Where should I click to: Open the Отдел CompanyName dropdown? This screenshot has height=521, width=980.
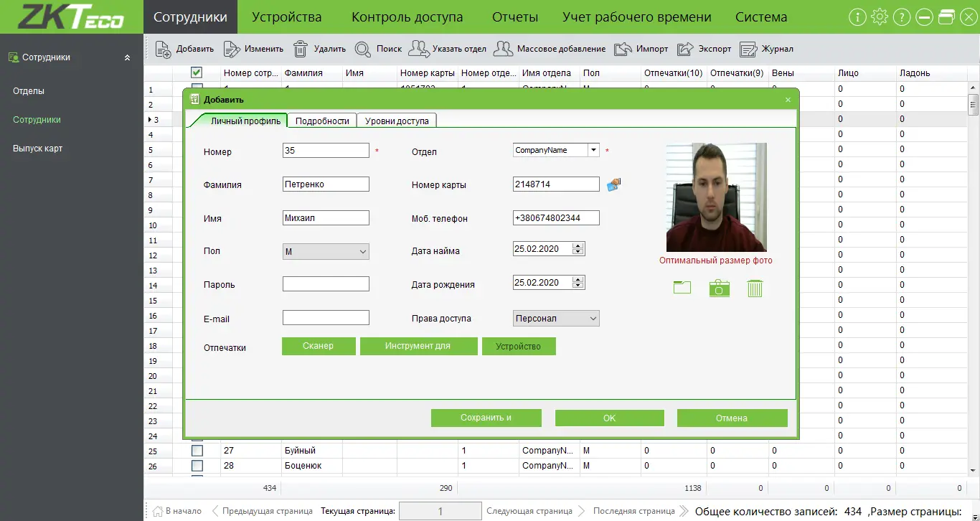[x=593, y=150]
